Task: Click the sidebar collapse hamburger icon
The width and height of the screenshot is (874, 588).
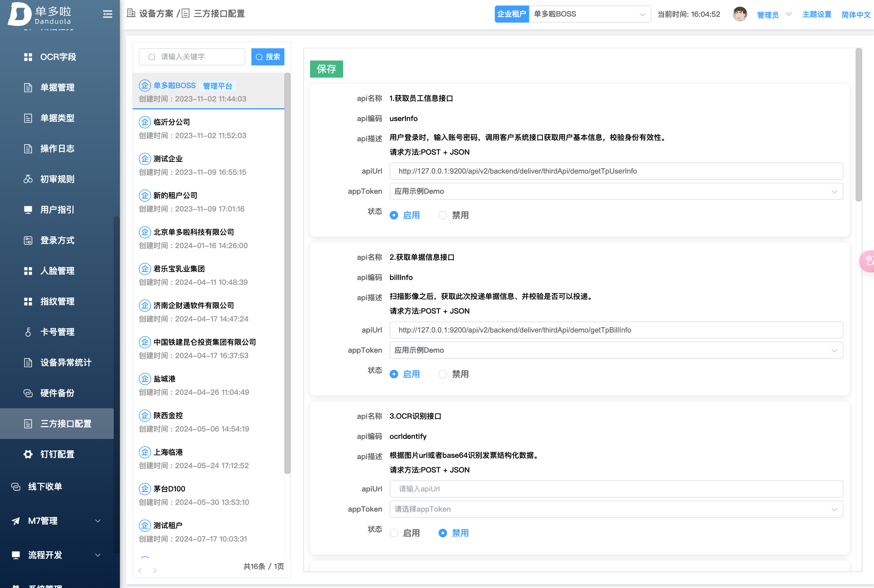Action: point(107,14)
